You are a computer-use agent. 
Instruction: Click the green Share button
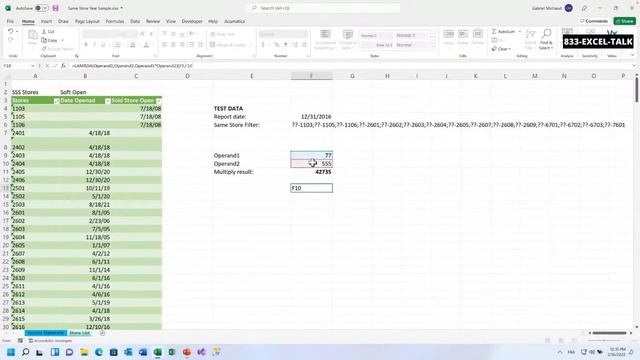pos(624,21)
